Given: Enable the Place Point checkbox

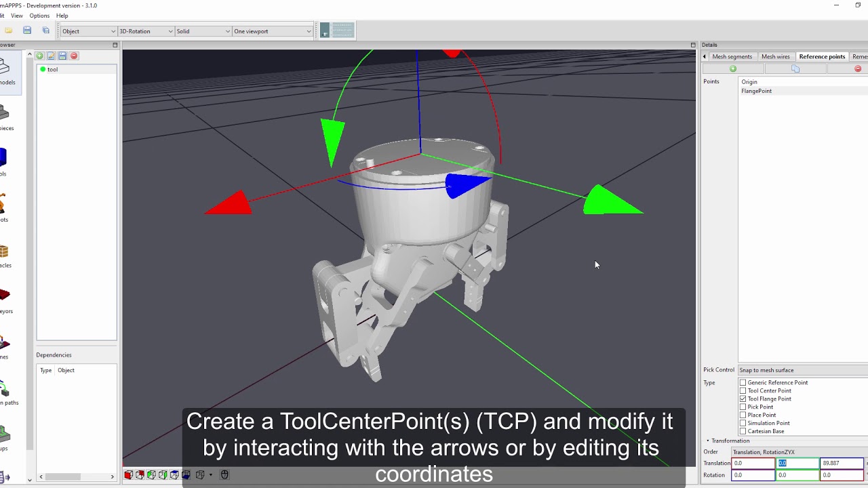Looking at the screenshot, I should [x=743, y=415].
